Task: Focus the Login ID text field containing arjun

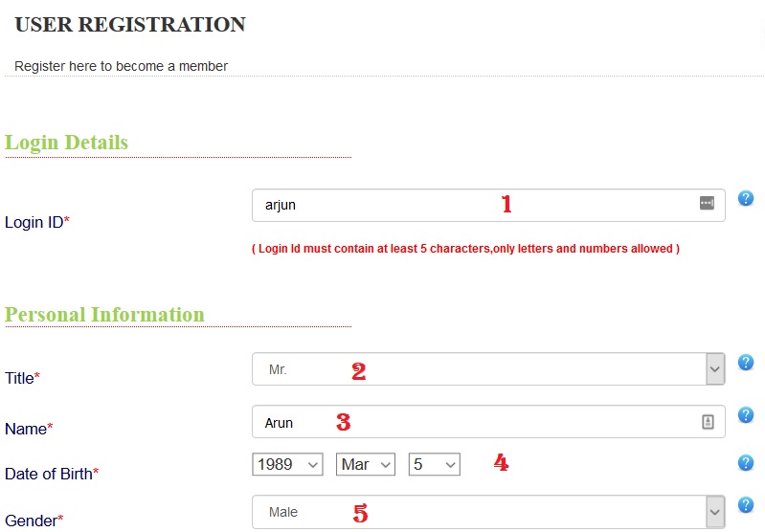Action: click(469, 205)
